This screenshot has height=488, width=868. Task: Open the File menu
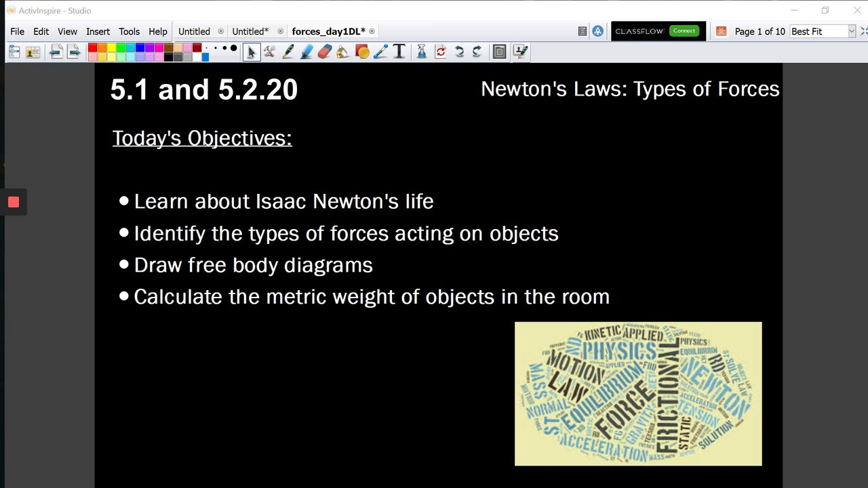[17, 31]
